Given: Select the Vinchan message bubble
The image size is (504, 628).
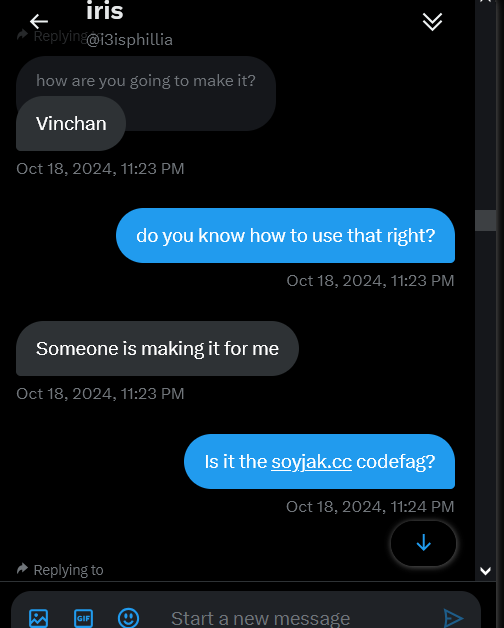Looking at the screenshot, I should 71,123.
